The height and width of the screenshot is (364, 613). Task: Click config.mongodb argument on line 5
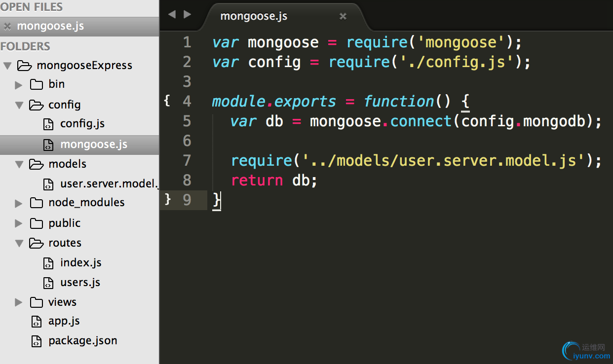click(x=523, y=121)
